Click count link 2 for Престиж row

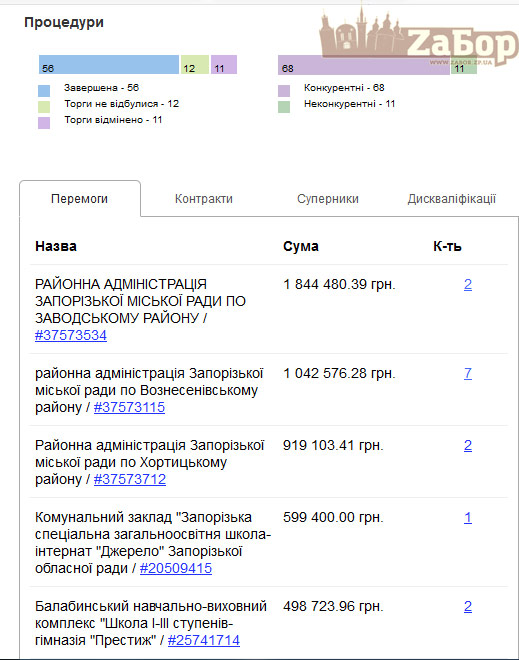pos(468,607)
